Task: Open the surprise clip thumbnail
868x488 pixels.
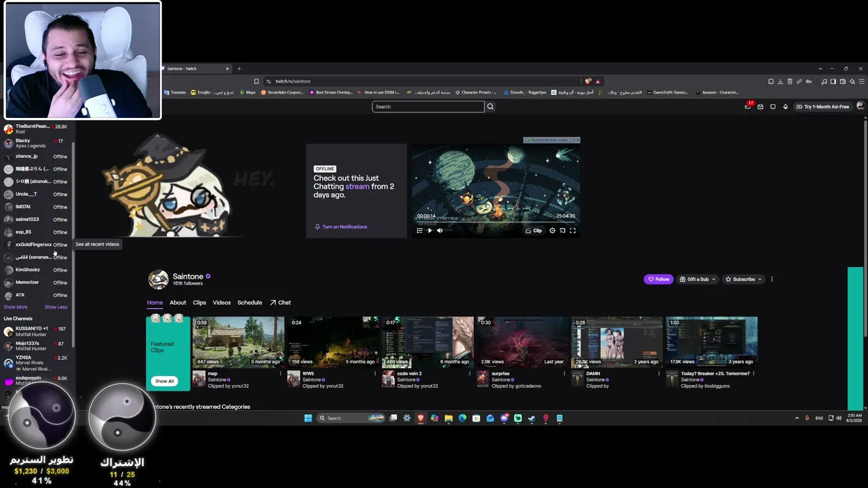Action: pyautogui.click(x=522, y=342)
